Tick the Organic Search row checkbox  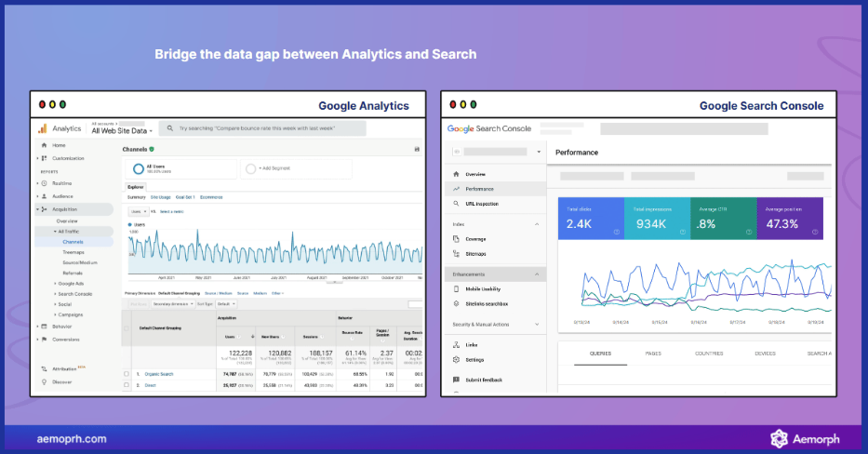(x=127, y=374)
